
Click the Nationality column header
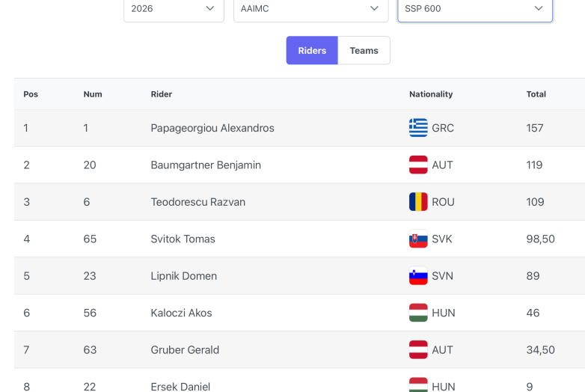pyautogui.click(x=431, y=94)
